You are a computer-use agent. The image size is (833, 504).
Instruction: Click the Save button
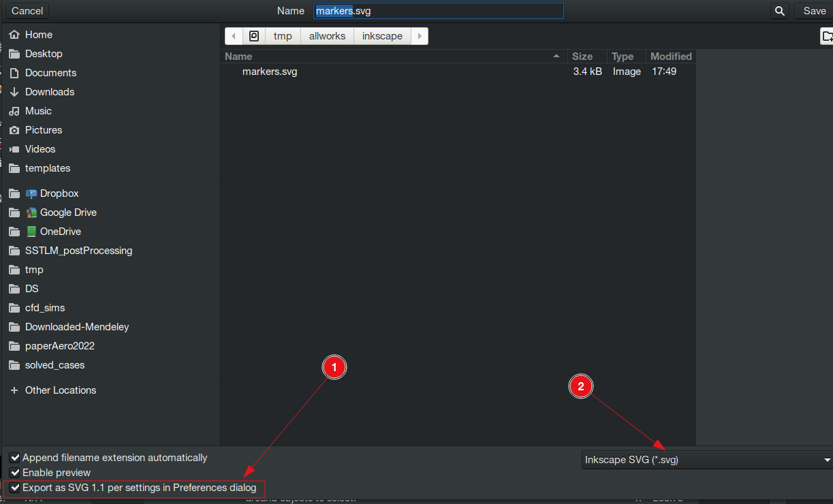tap(814, 11)
